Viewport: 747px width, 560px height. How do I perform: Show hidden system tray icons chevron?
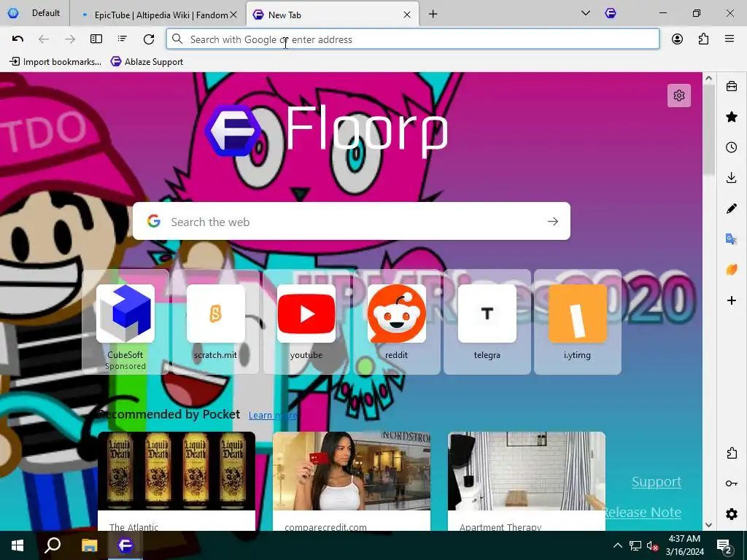(x=617, y=545)
